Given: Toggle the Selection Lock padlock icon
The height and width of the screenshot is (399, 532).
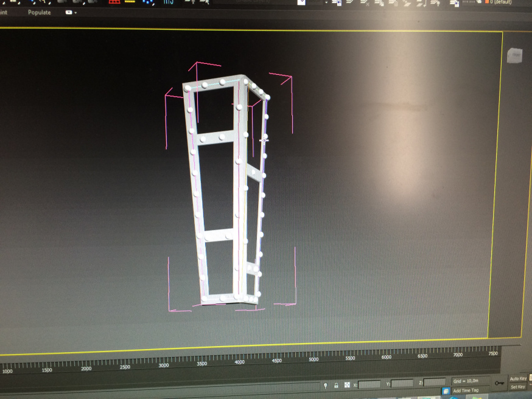Looking at the screenshot, I should (x=336, y=385).
